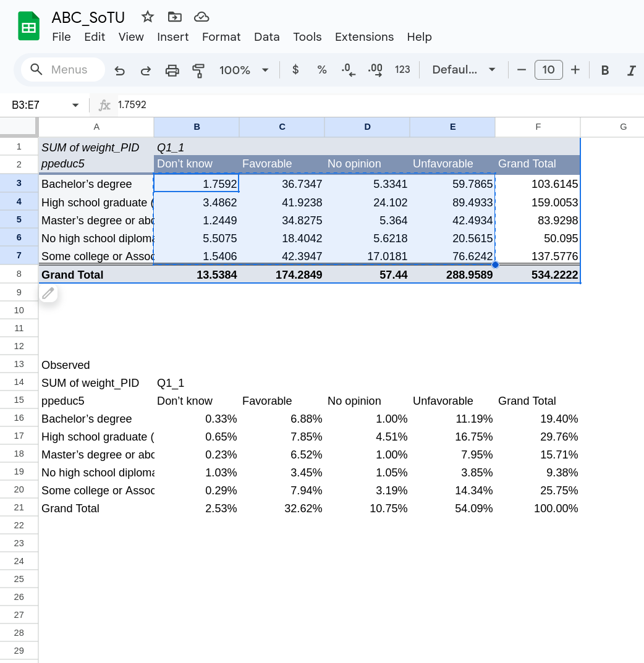Star the ABC_SoTU document
This screenshot has height=663, width=644.
point(148,17)
